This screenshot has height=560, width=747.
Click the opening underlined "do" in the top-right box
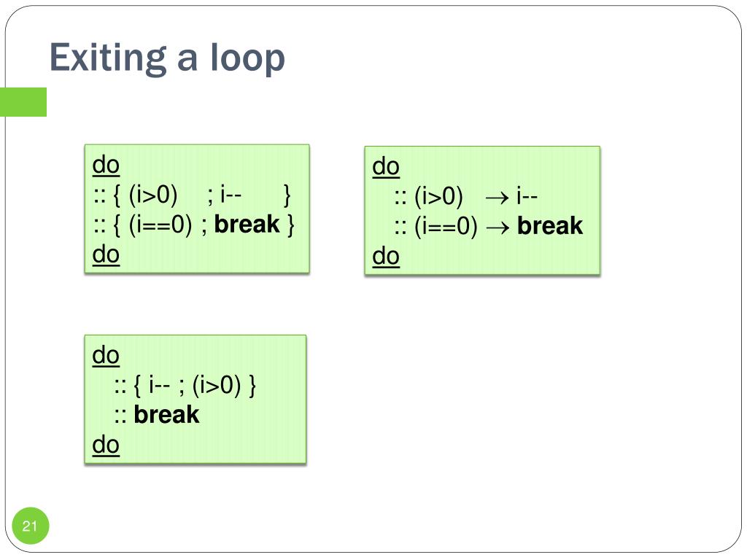coord(386,167)
